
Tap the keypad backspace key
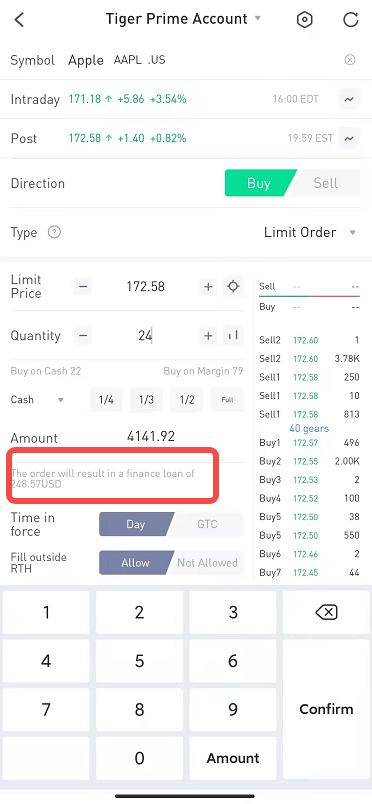pyautogui.click(x=326, y=612)
